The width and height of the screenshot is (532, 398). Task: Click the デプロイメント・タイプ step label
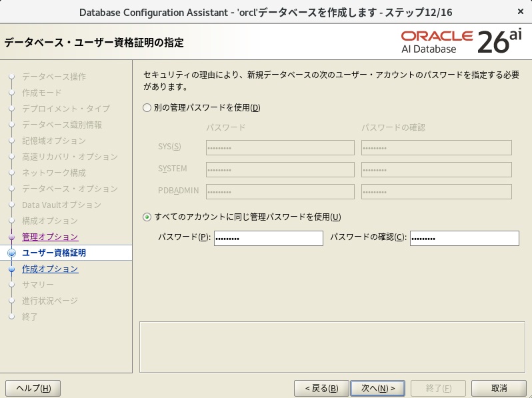pyautogui.click(x=66, y=109)
